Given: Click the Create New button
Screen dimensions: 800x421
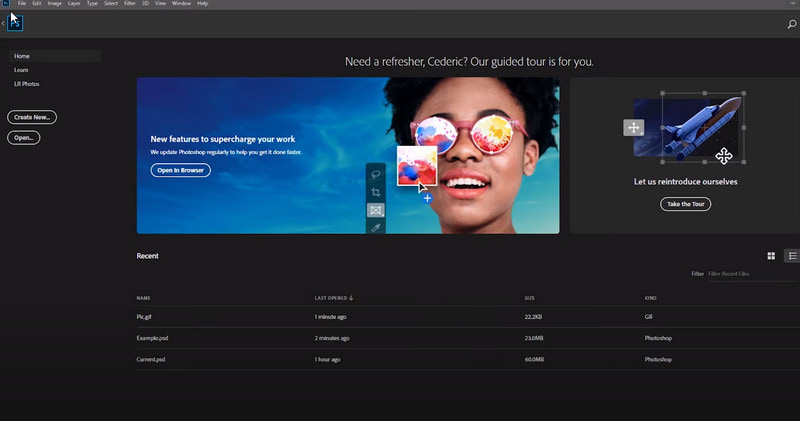Looking at the screenshot, I should (x=32, y=117).
